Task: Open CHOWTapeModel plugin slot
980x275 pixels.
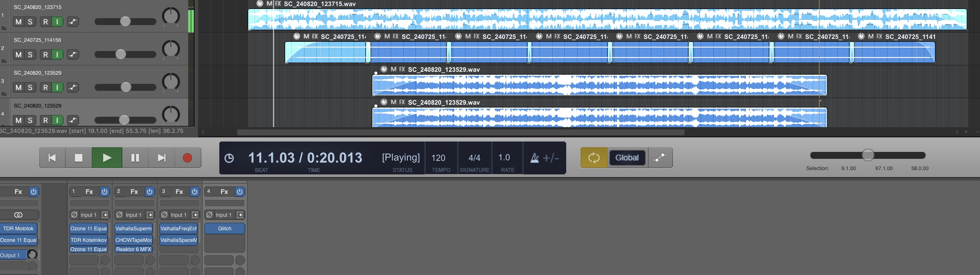Action: click(x=134, y=240)
